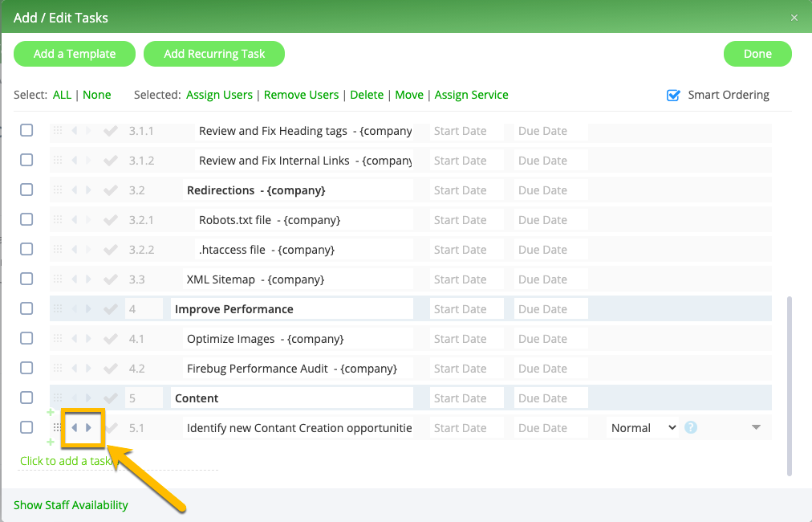Viewport: 812px width, 522px height.
Task: Set Start Date for Improve Performance
Action: [467, 309]
